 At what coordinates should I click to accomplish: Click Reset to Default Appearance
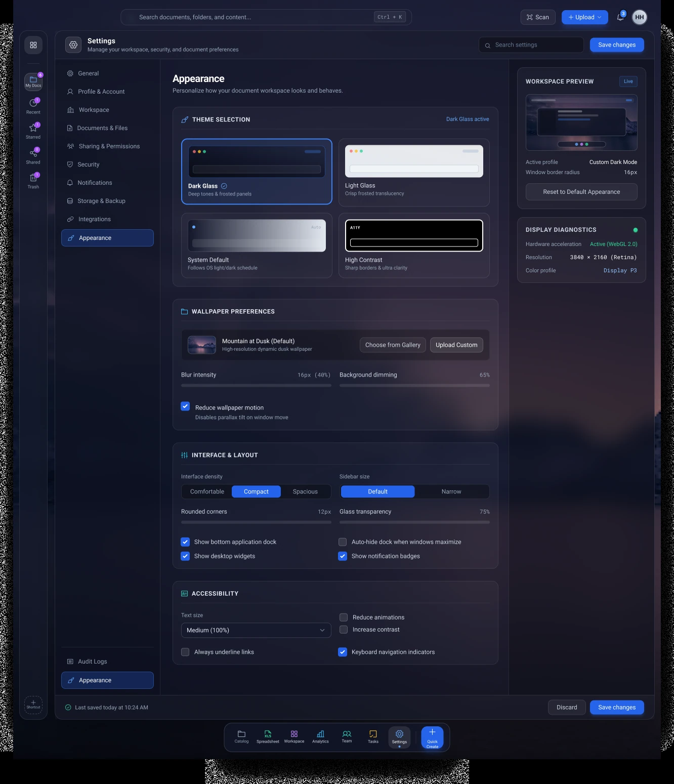pyautogui.click(x=581, y=192)
